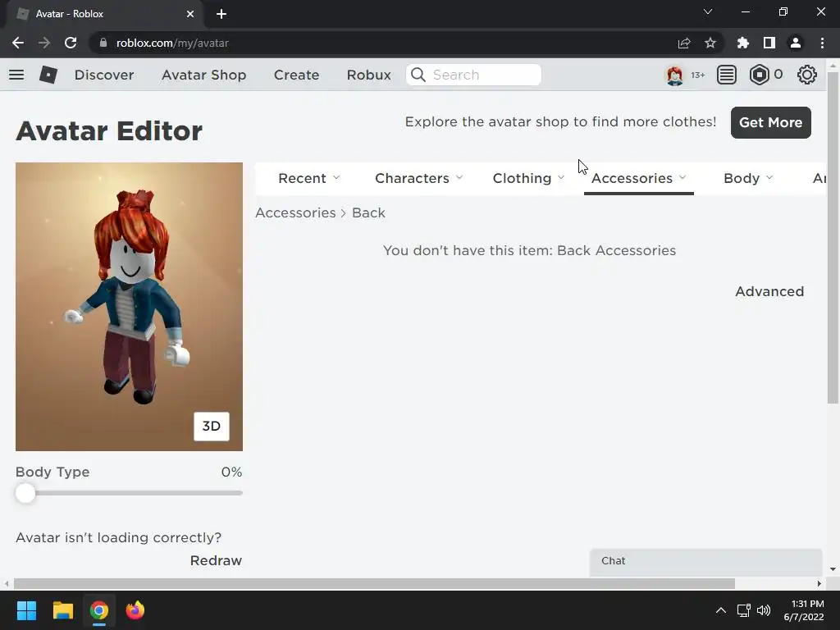
Task: Expand the Accessories dropdown tab
Action: point(638,178)
